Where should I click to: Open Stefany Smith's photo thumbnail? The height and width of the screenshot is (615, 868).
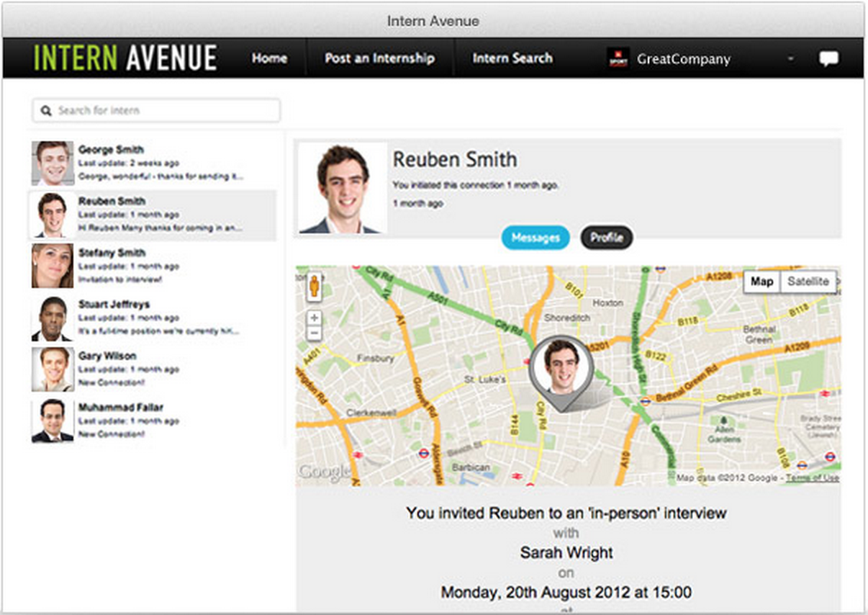pyautogui.click(x=53, y=266)
